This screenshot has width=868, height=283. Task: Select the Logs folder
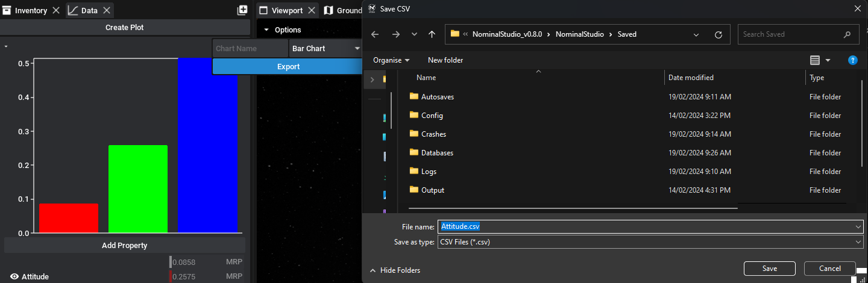[429, 172]
